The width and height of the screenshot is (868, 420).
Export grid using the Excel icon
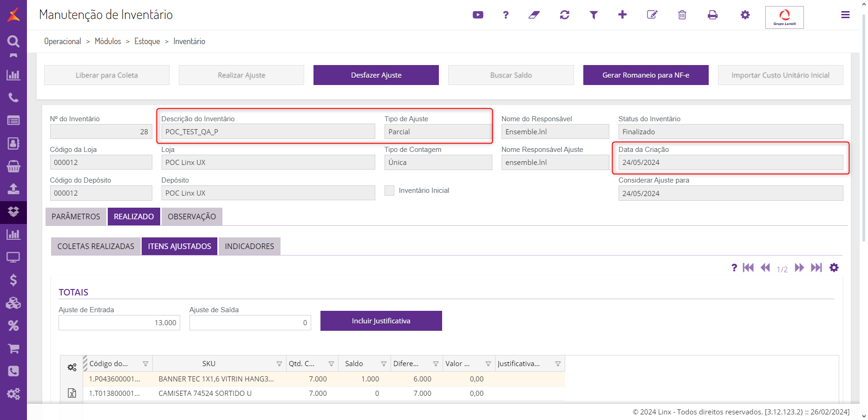[x=72, y=393]
